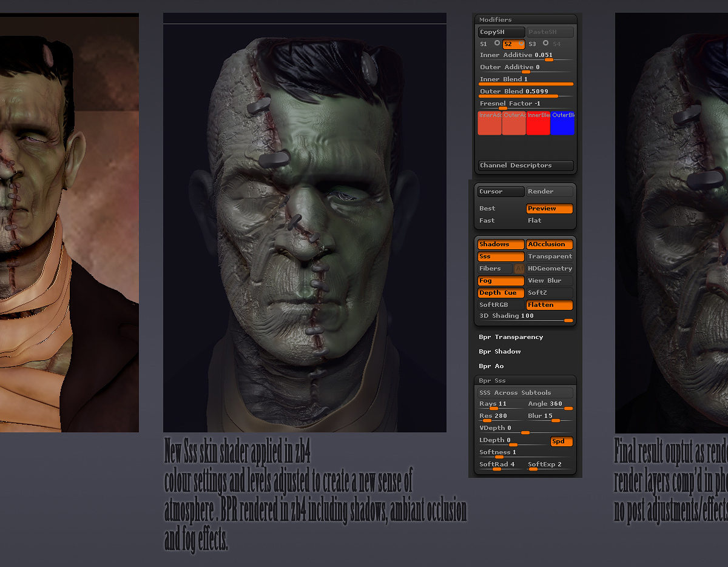Toggle the Depth Cue option
728x567 pixels.
pos(501,293)
